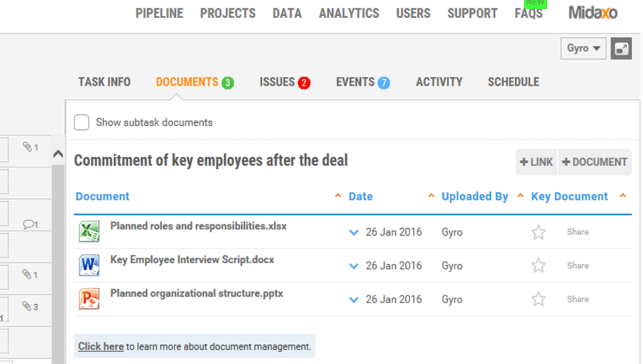Expand the chevron for Key Employee Interview Script.docx
The height and width of the screenshot is (364, 643).
pos(354,266)
